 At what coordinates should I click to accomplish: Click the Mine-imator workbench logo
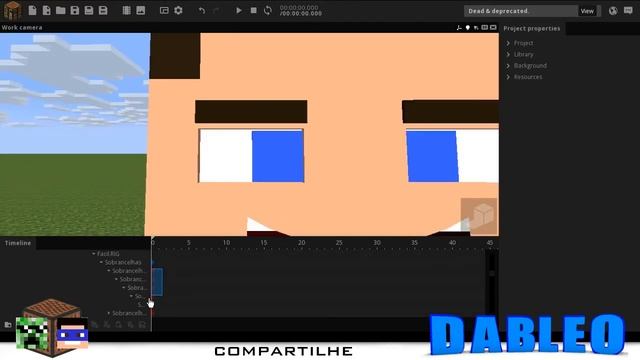12,10
